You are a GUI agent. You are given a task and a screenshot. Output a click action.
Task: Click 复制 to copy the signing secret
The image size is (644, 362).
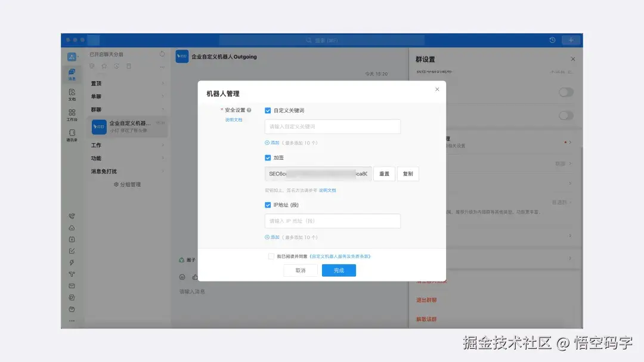pos(408,174)
